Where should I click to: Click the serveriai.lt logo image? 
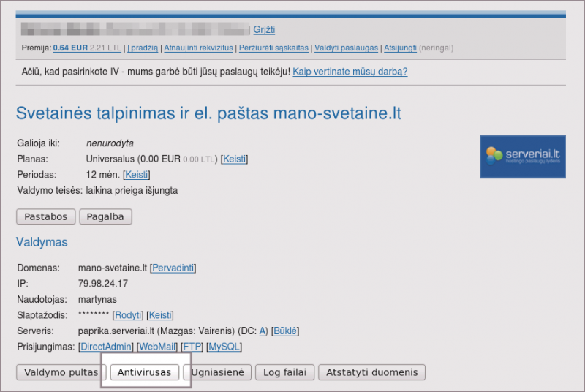(523, 157)
